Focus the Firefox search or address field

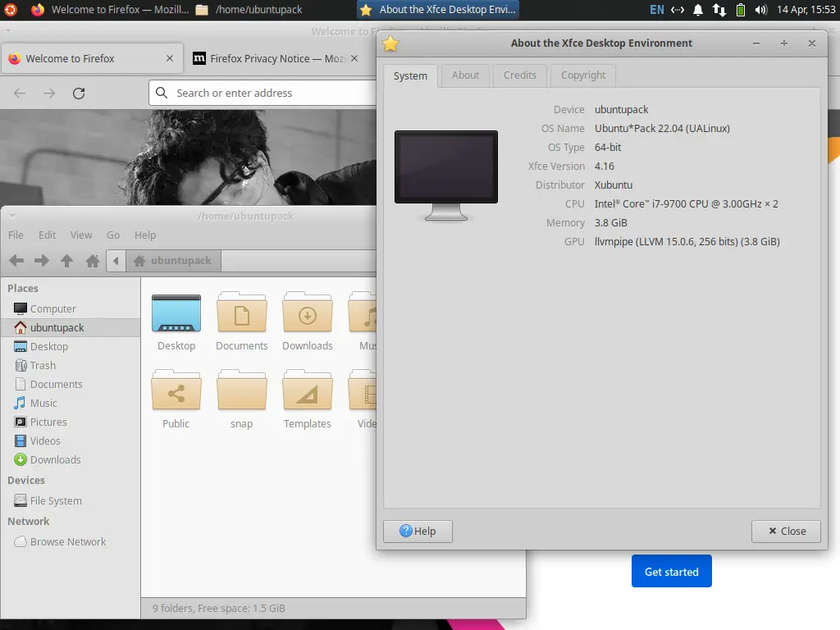pyautogui.click(x=262, y=93)
